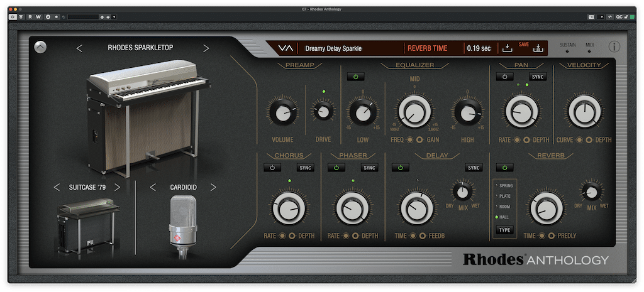The width and height of the screenshot is (644, 292).
Task: Toggle the Reverb power button
Action: click(504, 168)
